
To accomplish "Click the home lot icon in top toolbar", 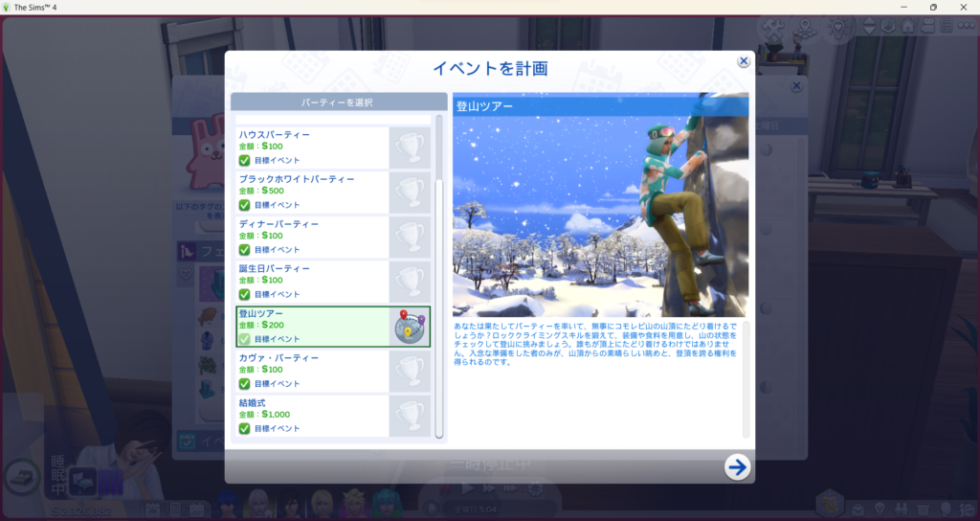I will click(x=908, y=26).
